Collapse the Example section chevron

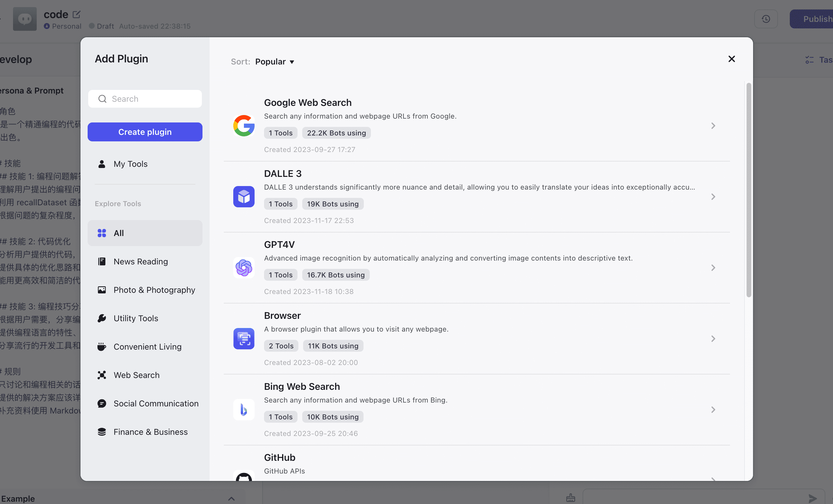click(x=231, y=499)
